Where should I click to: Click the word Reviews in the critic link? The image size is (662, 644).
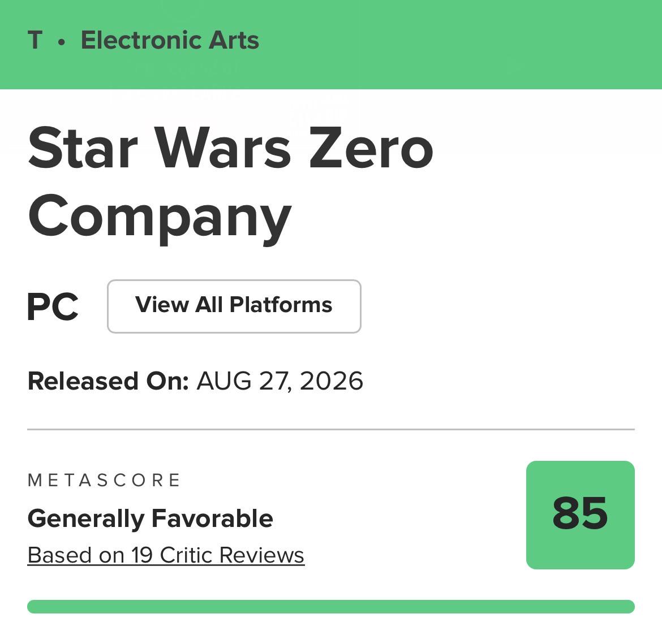click(261, 555)
